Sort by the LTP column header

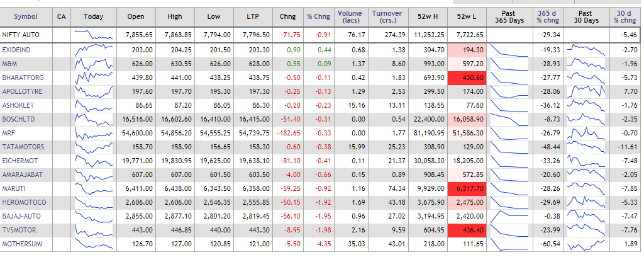click(255, 15)
